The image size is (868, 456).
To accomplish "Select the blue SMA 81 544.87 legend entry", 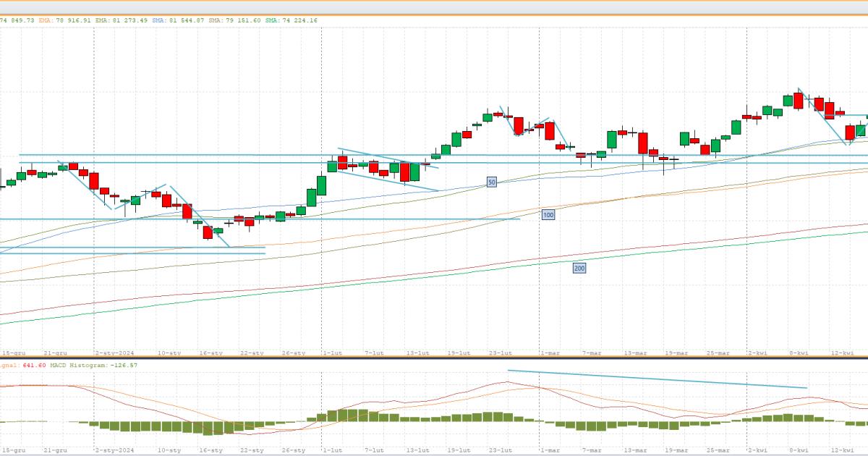I will click(178, 20).
